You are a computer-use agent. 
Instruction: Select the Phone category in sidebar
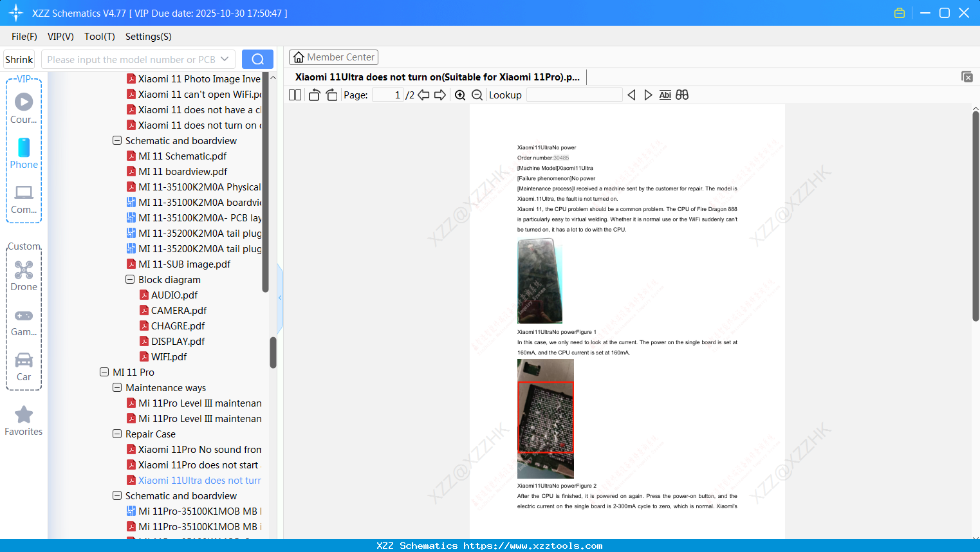point(24,153)
